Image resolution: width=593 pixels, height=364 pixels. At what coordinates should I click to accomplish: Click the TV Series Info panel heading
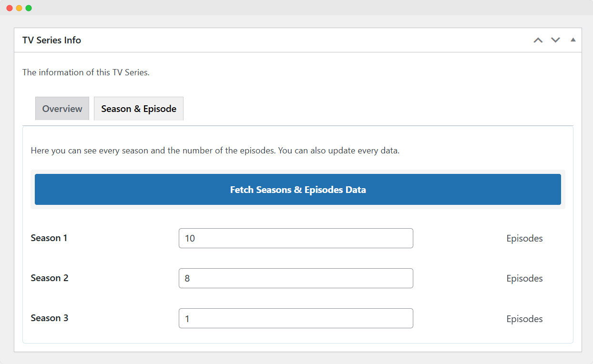click(x=51, y=40)
